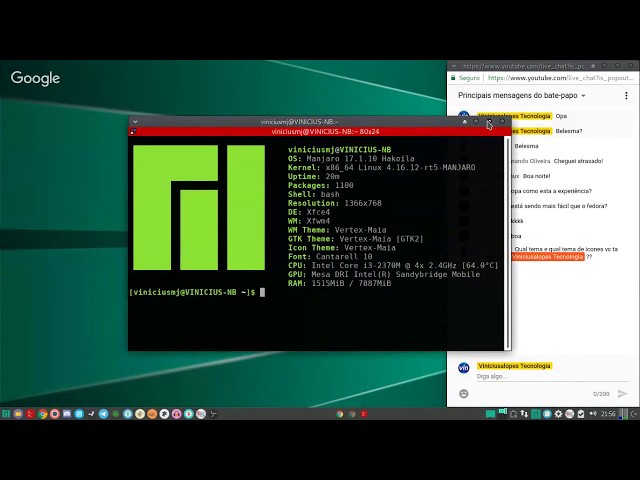Click the yellow Viniciuslopes Tecnologia name above chat input
Screen dimensions: 640x480
(514, 366)
